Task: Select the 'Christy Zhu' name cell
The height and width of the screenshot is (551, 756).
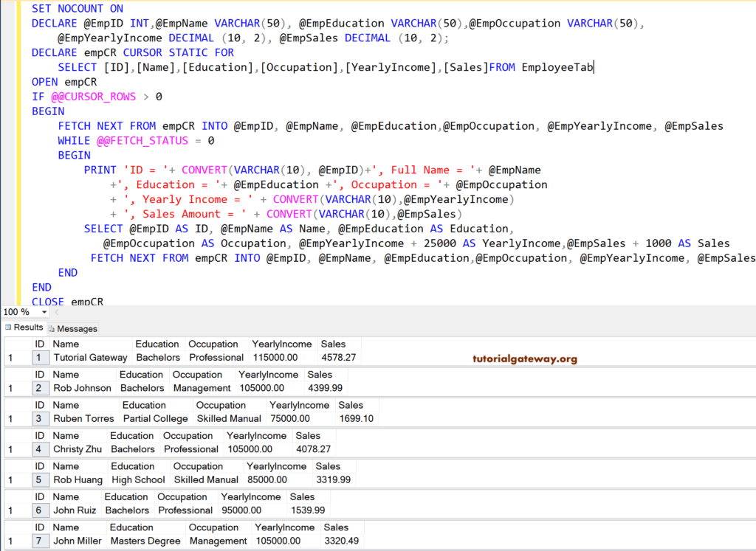Action: [78, 449]
